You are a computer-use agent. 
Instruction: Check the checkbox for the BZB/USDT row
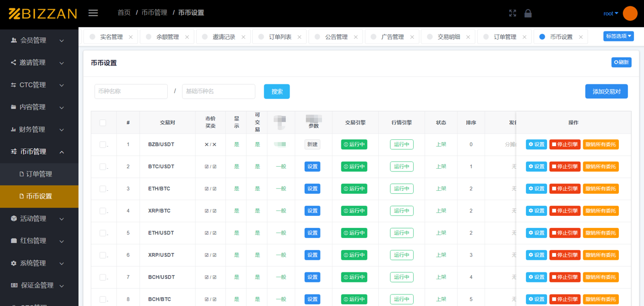coord(104,144)
